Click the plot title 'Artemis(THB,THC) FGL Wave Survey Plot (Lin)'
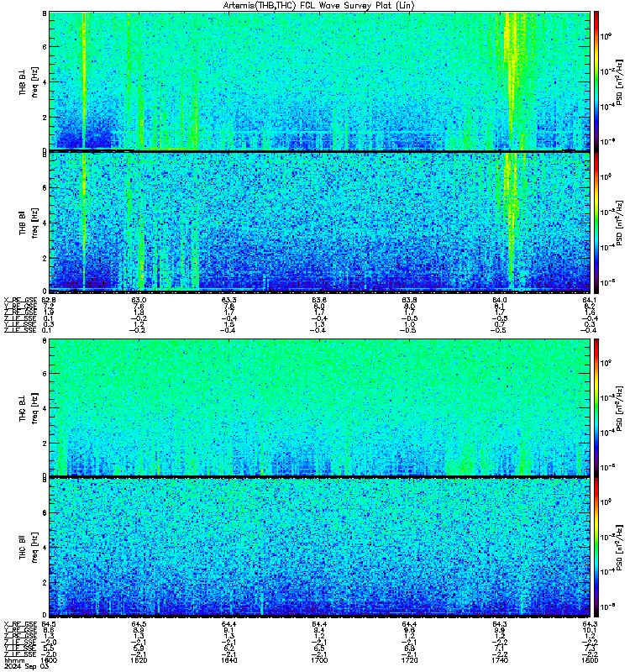The image size is (630, 672). 318,6
